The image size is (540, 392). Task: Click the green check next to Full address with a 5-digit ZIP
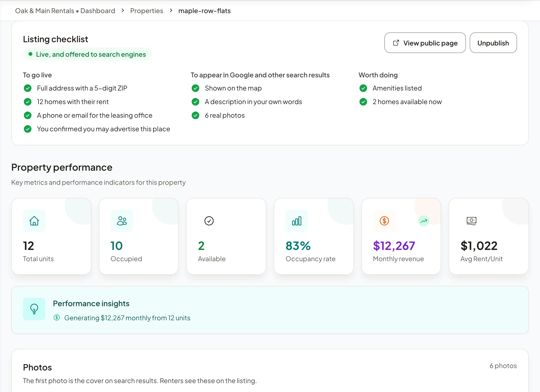pos(28,88)
